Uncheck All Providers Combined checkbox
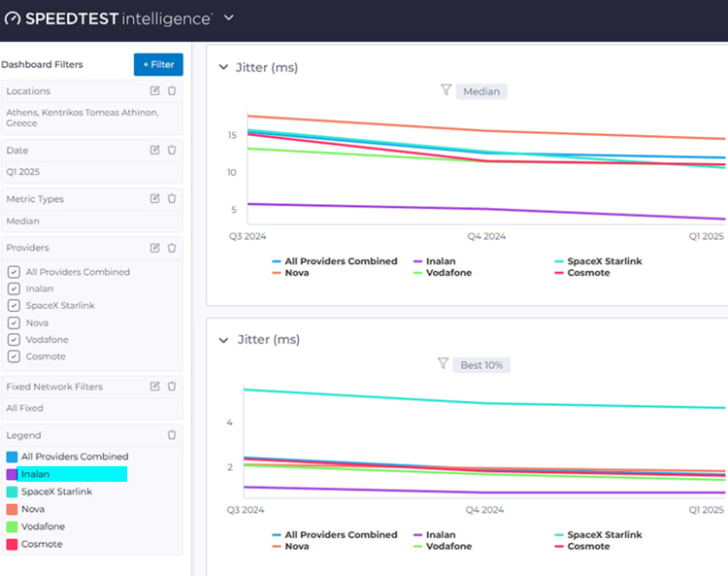This screenshot has height=576, width=728. click(14, 273)
